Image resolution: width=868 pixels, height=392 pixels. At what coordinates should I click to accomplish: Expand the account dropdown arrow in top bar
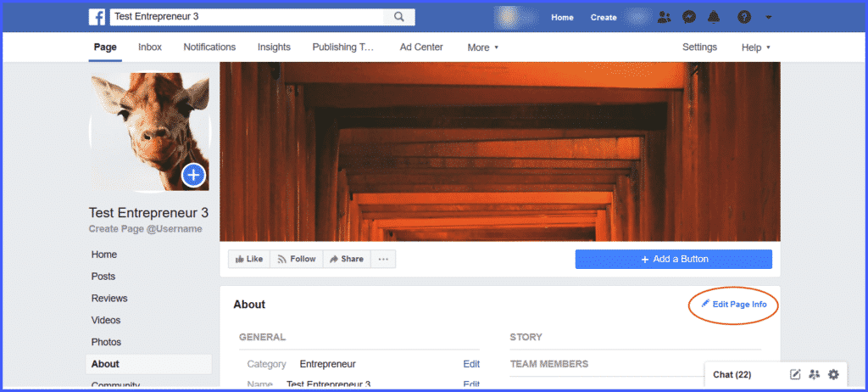pos(768,17)
